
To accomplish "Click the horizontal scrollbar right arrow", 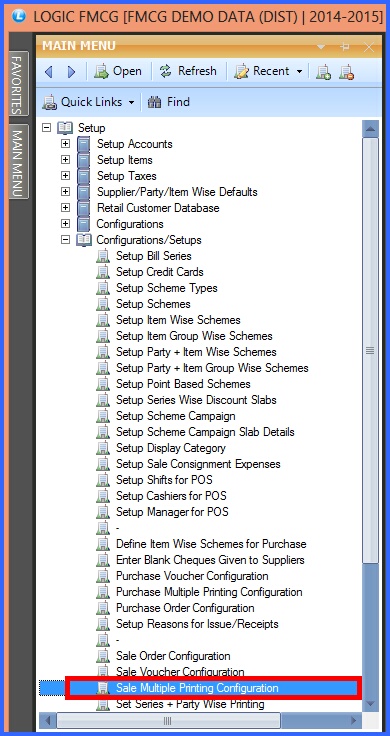I will [354, 721].
